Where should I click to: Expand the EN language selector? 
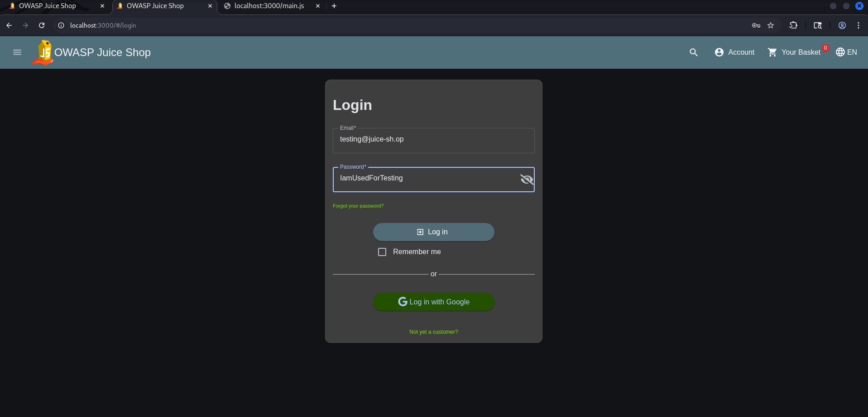846,52
